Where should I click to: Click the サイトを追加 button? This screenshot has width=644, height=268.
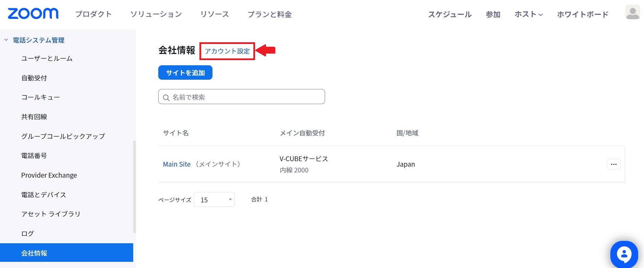tap(185, 73)
